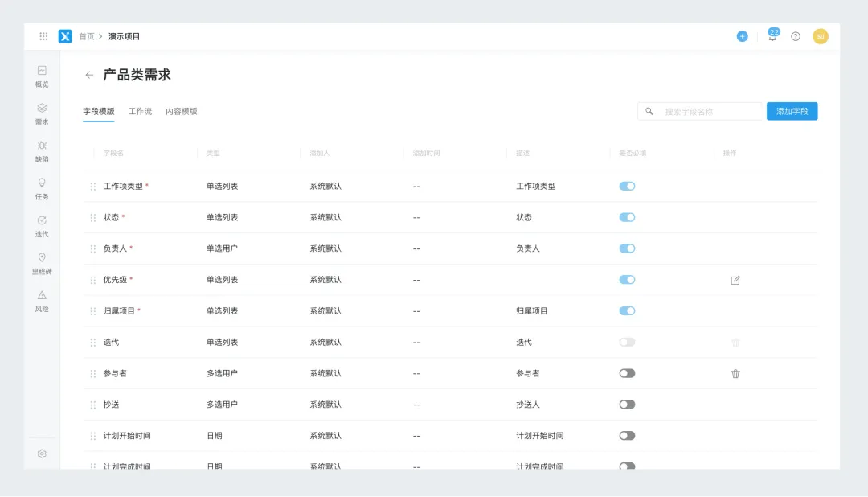868x497 pixels.
Task: Toggle required switch for 抄送
Action: [627, 405]
